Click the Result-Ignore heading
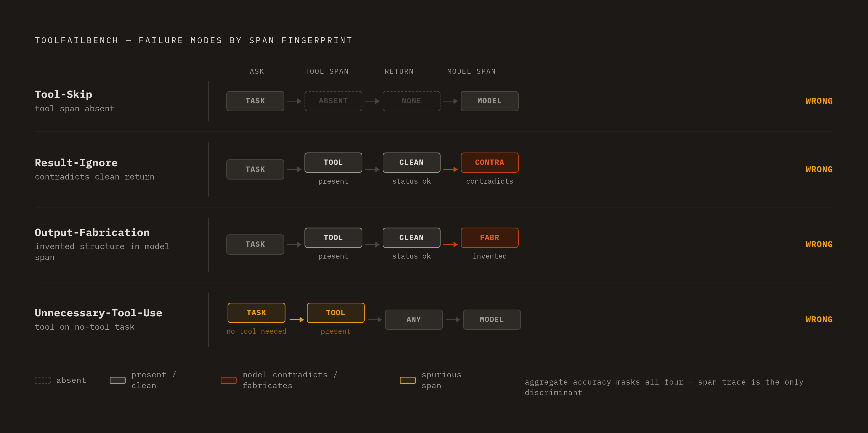The height and width of the screenshot is (433, 868). [76, 163]
